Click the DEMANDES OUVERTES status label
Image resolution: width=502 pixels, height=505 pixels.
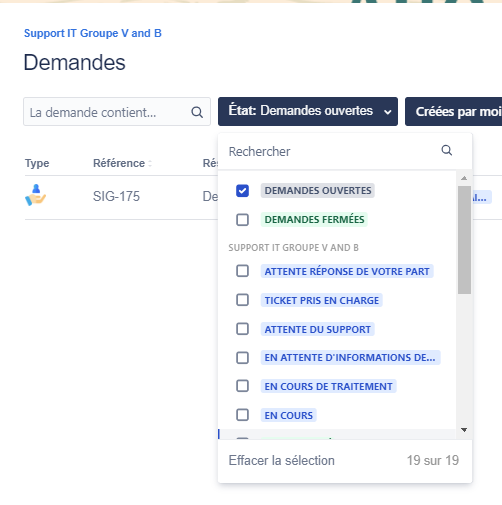point(318,191)
